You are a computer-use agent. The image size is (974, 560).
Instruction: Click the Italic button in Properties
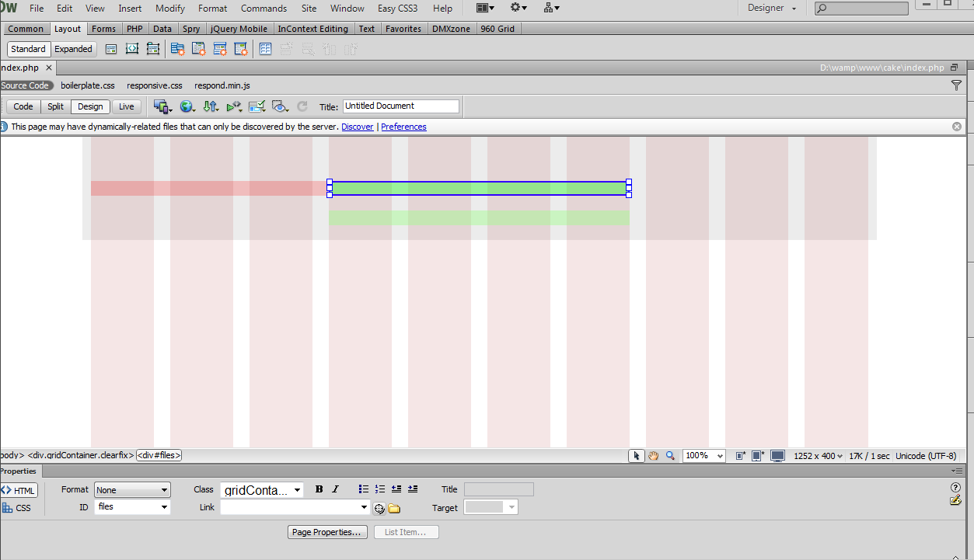click(336, 489)
